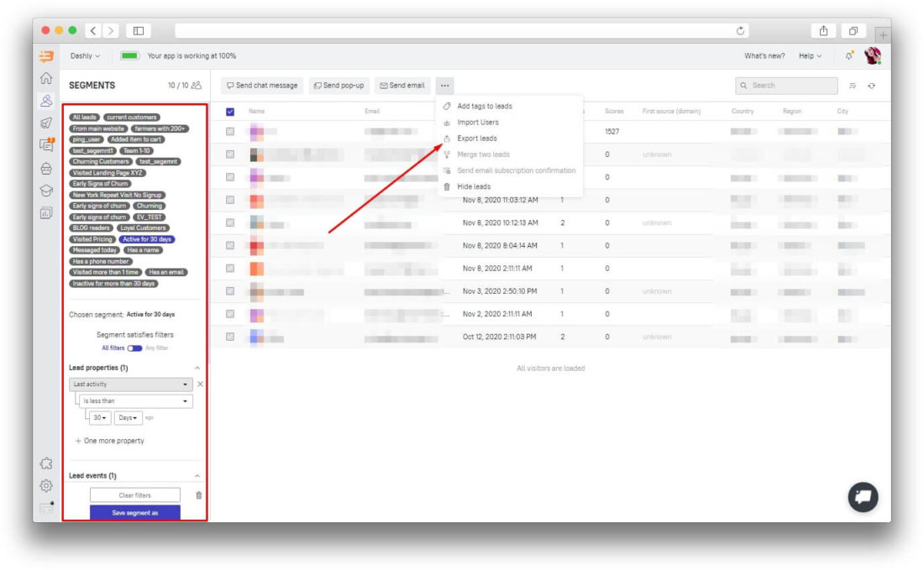The width and height of the screenshot is (924, 570).
Task: Open the Last activity property dropdown
Action: click(130, 384)
